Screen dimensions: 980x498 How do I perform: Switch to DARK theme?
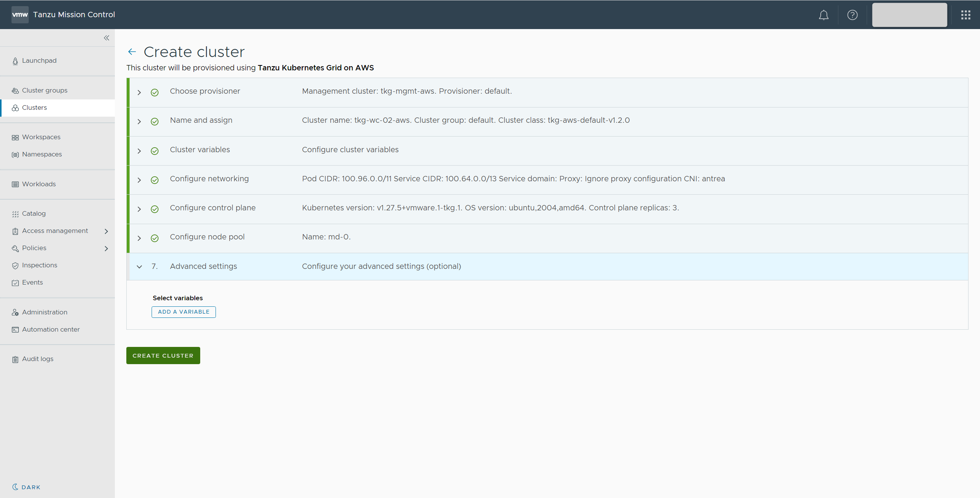(x=26, y=487)
